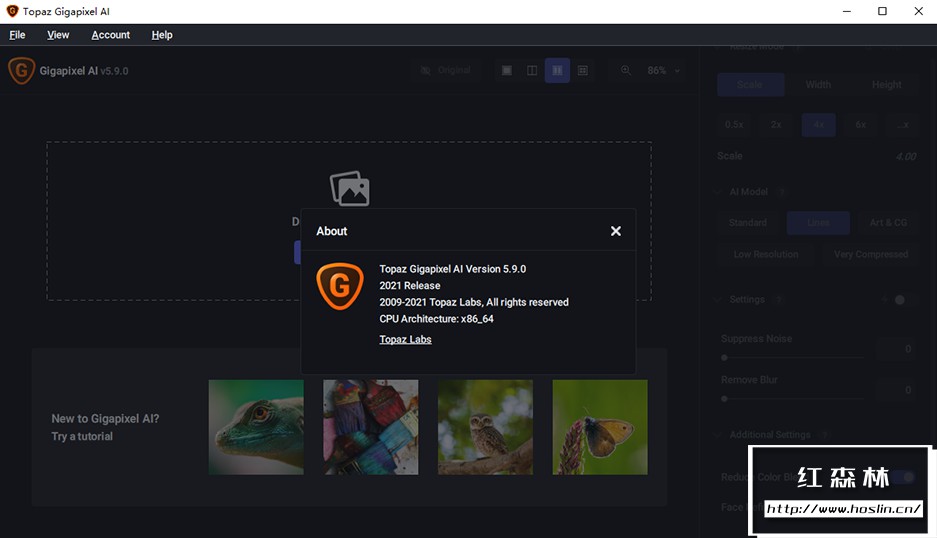
Task: Choose the 6x scale preset
Action: pos(861,125)
